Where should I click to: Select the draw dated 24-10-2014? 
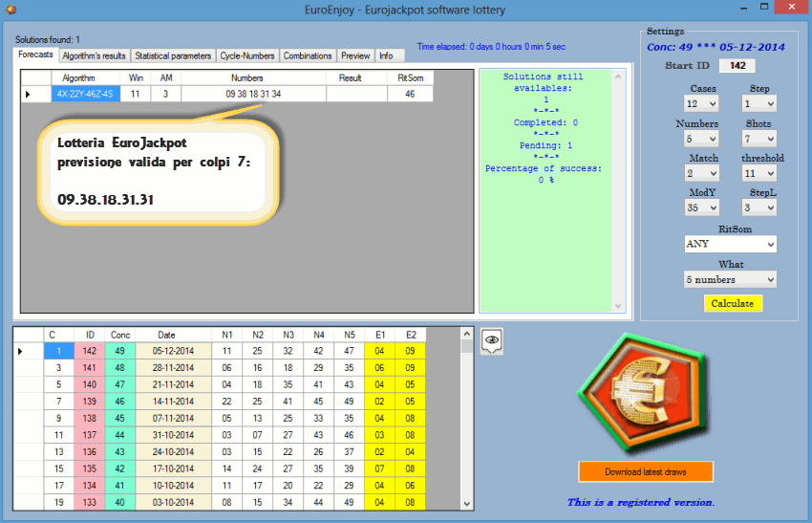(173, 452)
